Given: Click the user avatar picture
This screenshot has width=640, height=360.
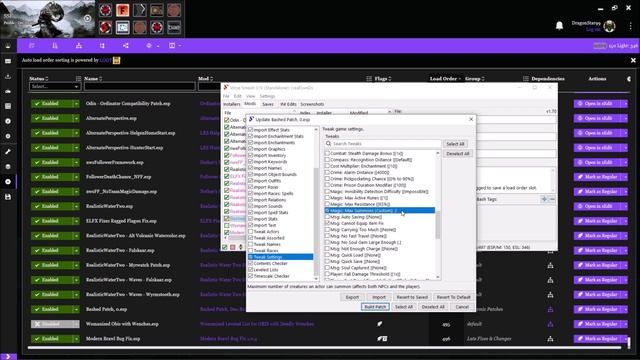Looking at the screenshot, I should [610, 26].
